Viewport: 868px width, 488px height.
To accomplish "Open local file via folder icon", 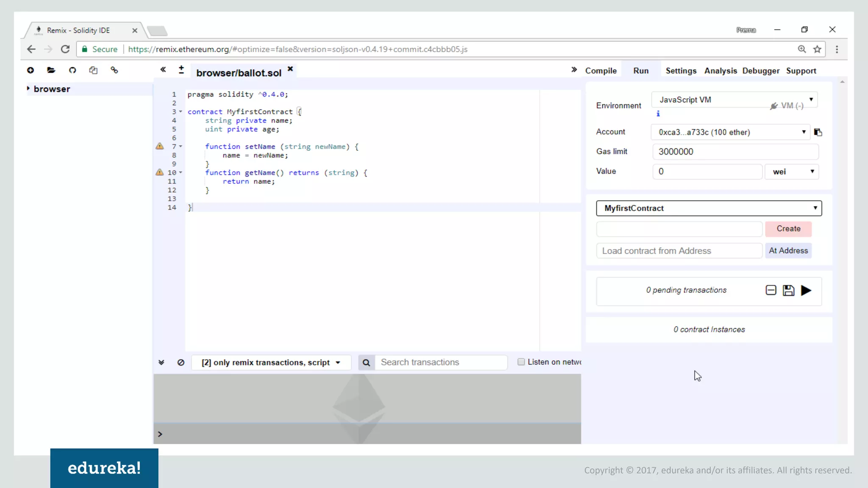I will 51,70.
